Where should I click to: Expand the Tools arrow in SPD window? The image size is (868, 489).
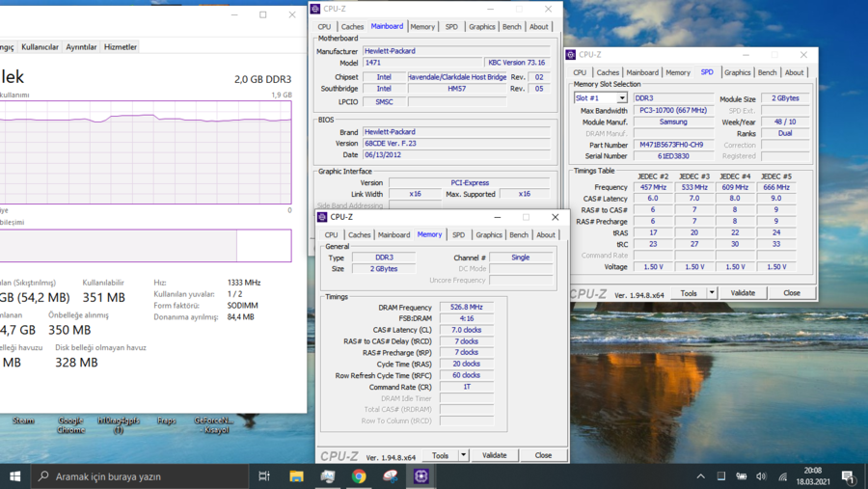[712, 293]
